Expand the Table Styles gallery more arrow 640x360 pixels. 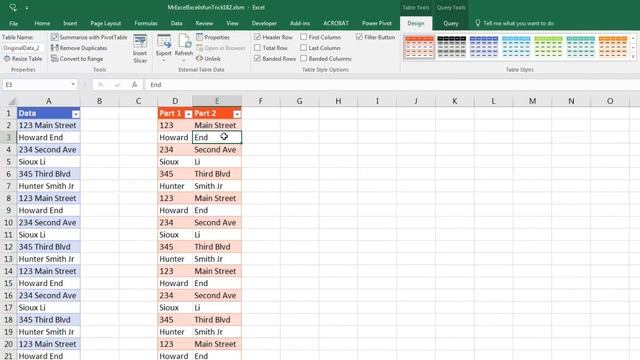pyautogui.click(x=633, y=57)
